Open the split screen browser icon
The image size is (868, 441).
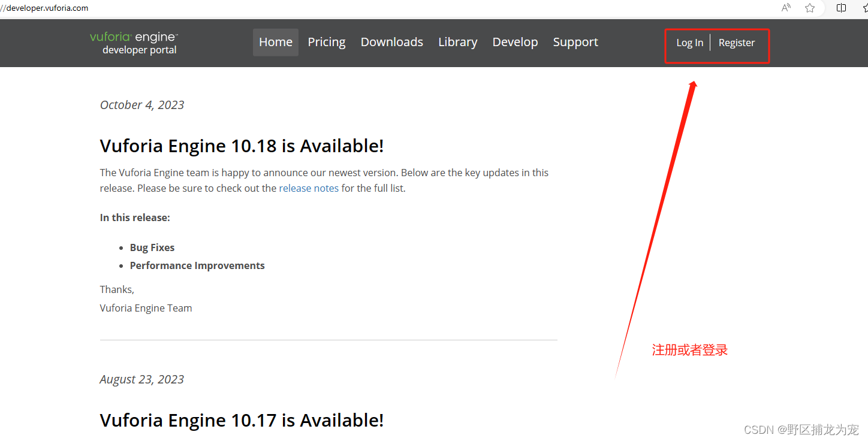(841, 8)
